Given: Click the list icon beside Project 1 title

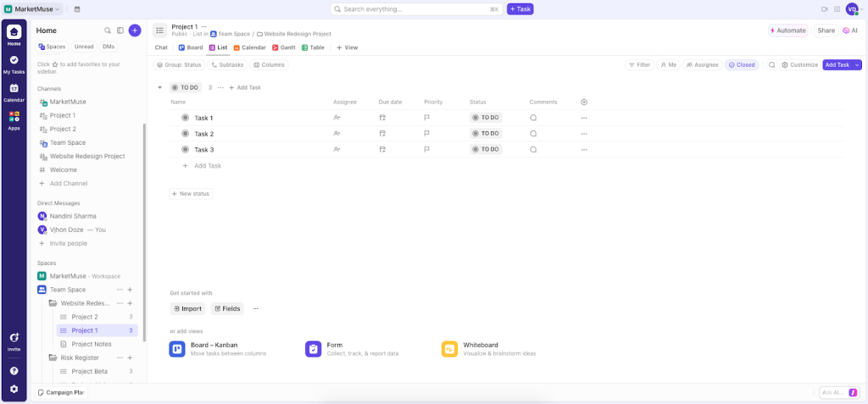Looking at the screenshot, I should pyautogui.click(x=160, y=30).
